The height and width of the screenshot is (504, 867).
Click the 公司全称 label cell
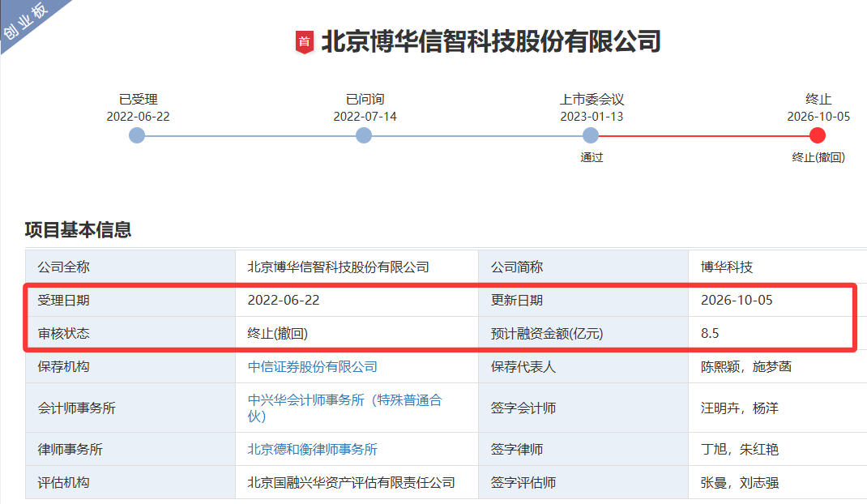pyautogui.click(x=130, y=267)
